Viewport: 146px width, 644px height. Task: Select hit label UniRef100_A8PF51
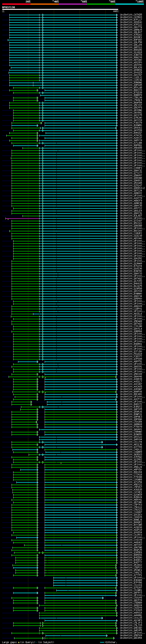(131, 361)
